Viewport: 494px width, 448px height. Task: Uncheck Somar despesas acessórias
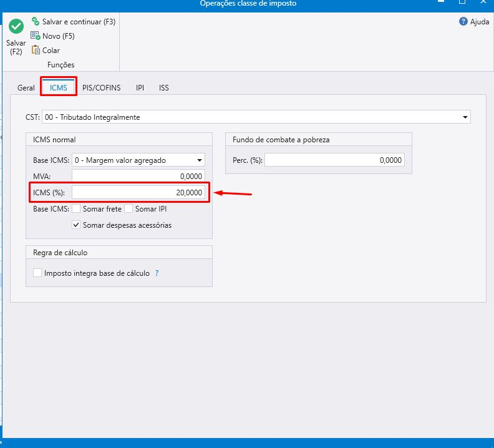[77, 225]
